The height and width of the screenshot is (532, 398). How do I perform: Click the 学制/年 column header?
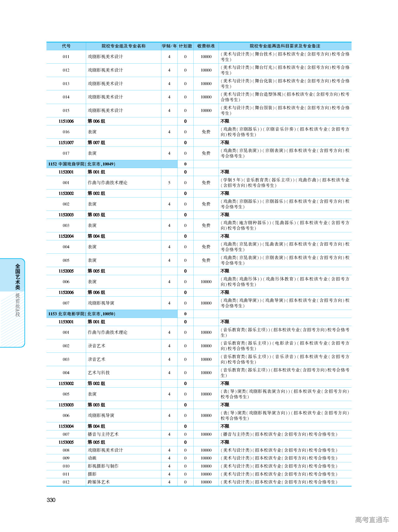169,46
